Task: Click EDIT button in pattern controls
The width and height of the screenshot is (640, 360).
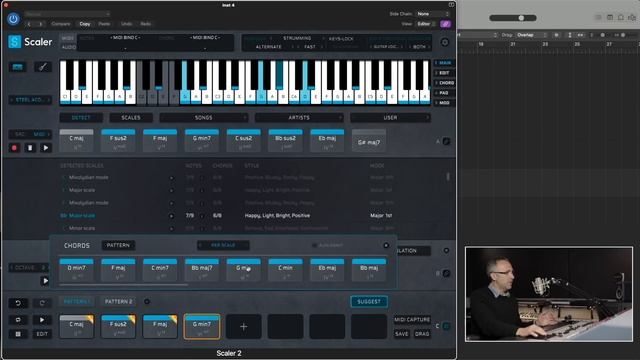Action: point(42,334)
